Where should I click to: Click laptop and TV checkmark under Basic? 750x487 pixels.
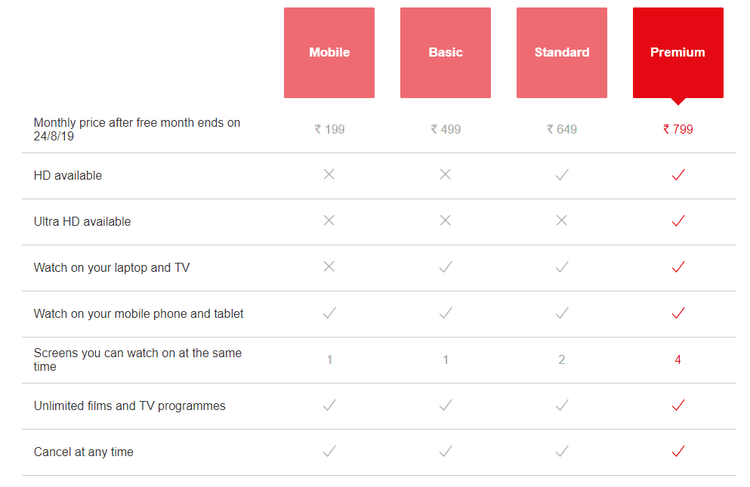coord(445,267)
